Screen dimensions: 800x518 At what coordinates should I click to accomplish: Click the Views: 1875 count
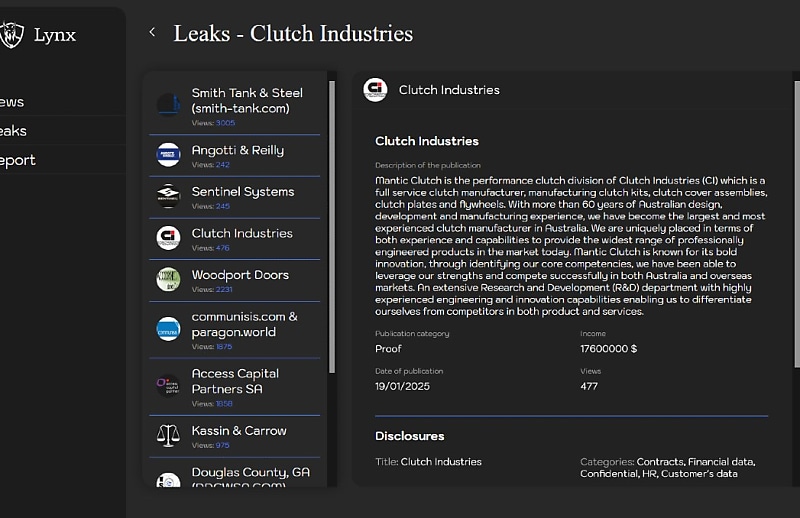[x=212, y=347]
